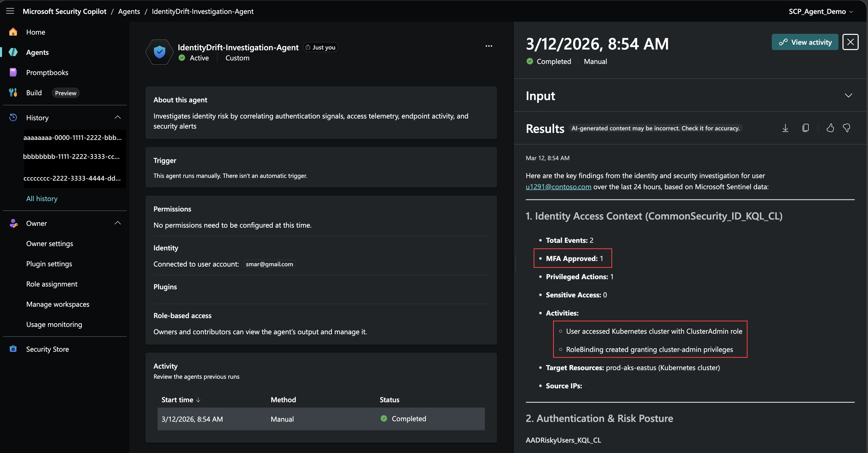Close the run details panel
Screen dimensions: 868x453
tap(850, 42)
